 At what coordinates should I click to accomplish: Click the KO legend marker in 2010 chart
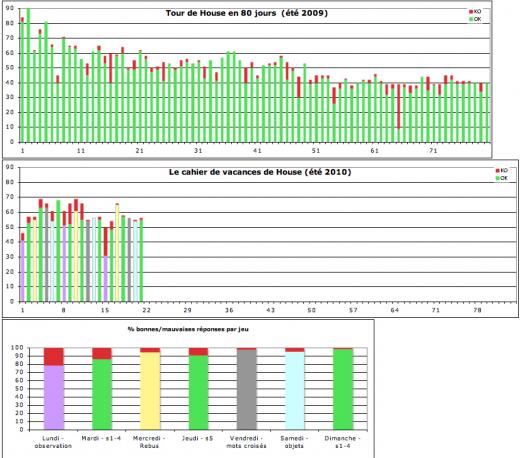pyautogui.click(x=498, y=171)
